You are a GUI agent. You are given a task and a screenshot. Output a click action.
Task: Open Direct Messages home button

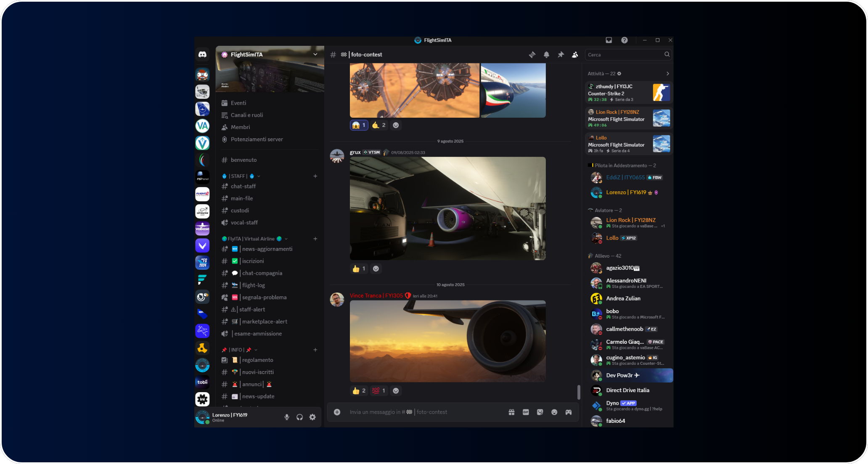203,54
